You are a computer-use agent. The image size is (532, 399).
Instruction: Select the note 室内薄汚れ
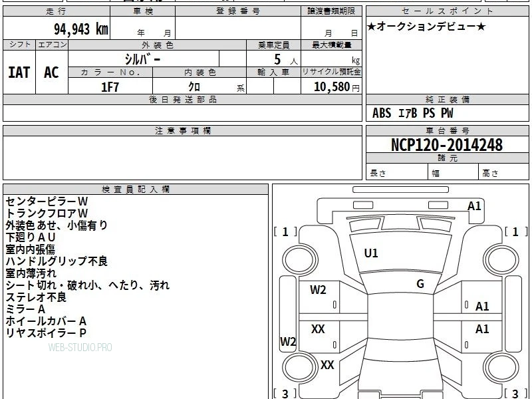(x=31, y=273)
